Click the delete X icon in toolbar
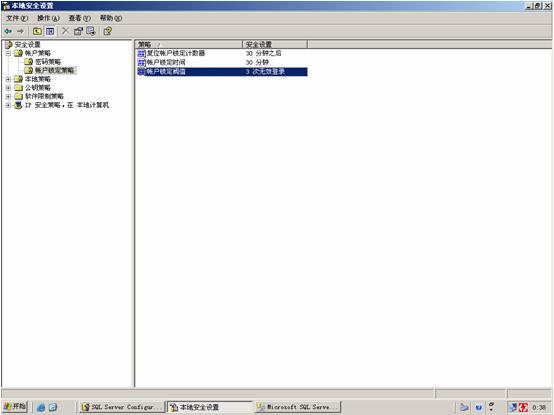Image resolution: width=554 pixels, height=415 pixels. (x=65, y=31)
